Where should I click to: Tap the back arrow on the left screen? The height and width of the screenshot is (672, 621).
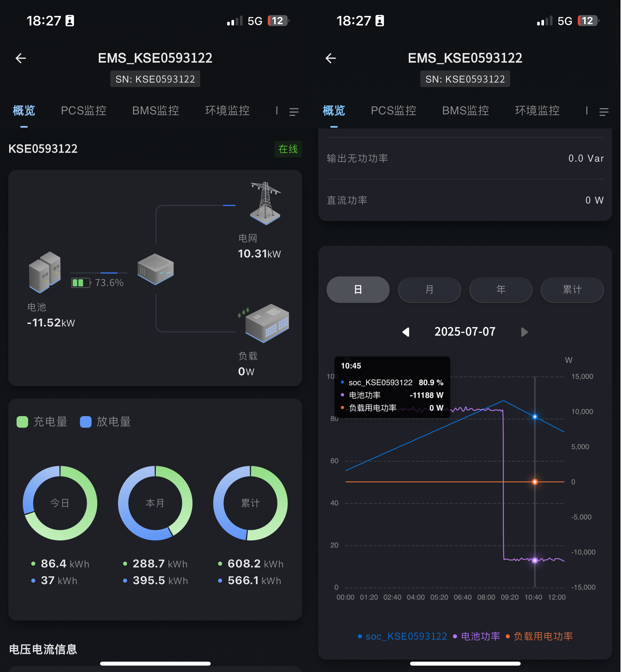click(21, 58)
